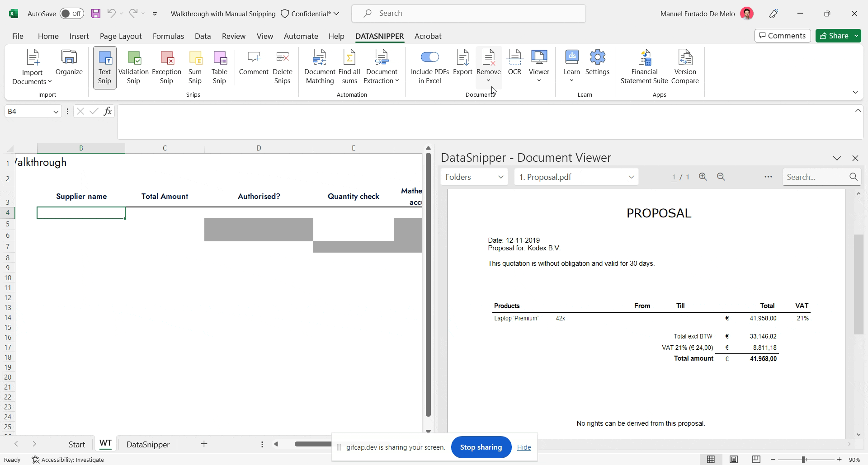Open the Comments pane button
Screen dimensions: 868x465
click(783, 36)
